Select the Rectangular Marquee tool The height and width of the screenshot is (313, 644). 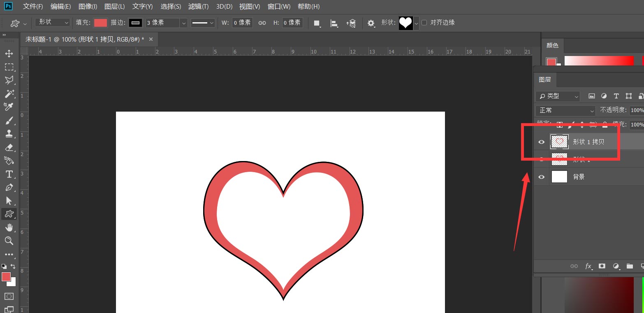tap(9, 67)
